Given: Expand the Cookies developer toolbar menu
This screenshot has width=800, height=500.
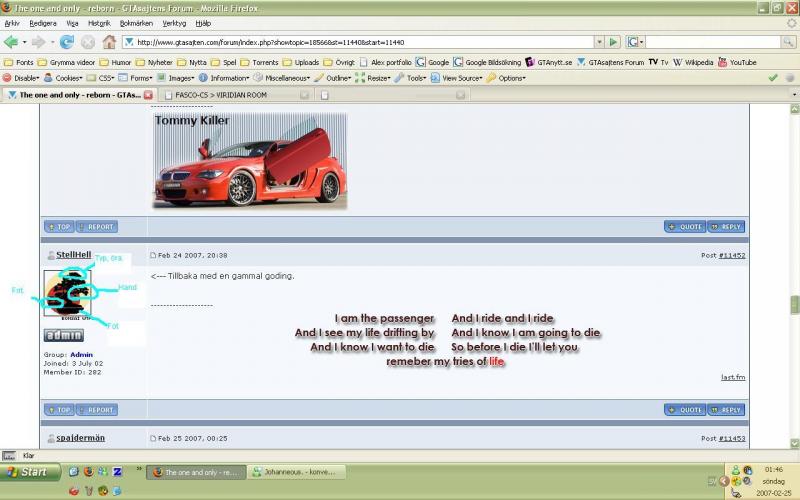Looking at the screenshot, I should coord(66,77).
